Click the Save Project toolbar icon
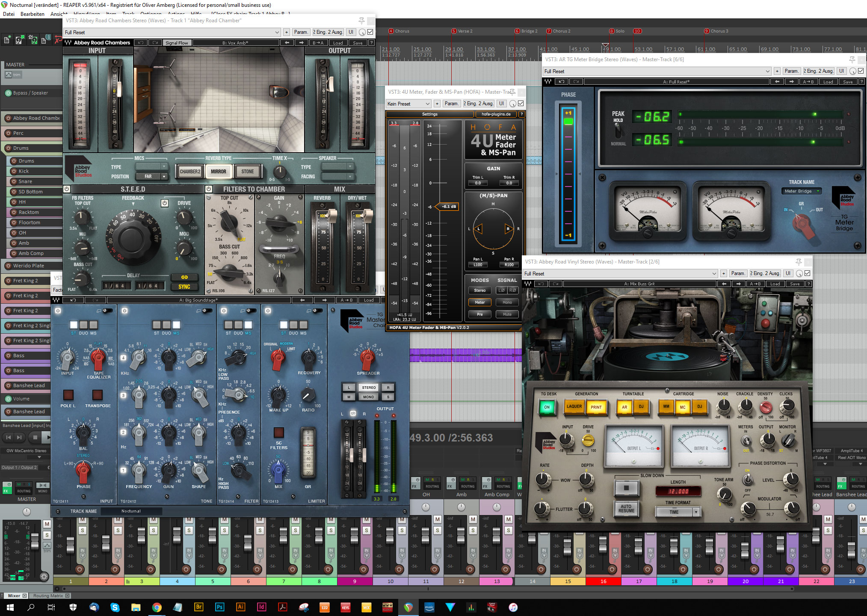 [x=33, y=40]
